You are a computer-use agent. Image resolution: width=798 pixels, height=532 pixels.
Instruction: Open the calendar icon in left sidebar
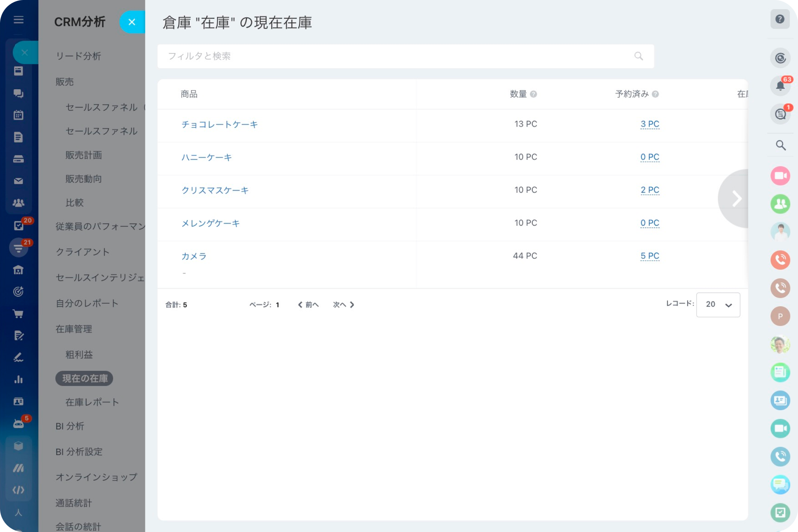18,115
